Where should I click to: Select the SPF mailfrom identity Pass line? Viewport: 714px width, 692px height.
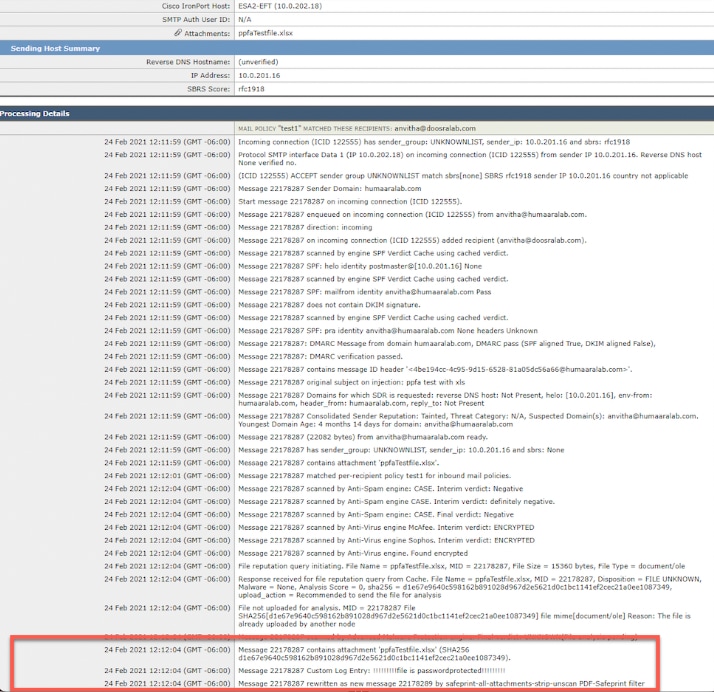[x=365, y=292]
